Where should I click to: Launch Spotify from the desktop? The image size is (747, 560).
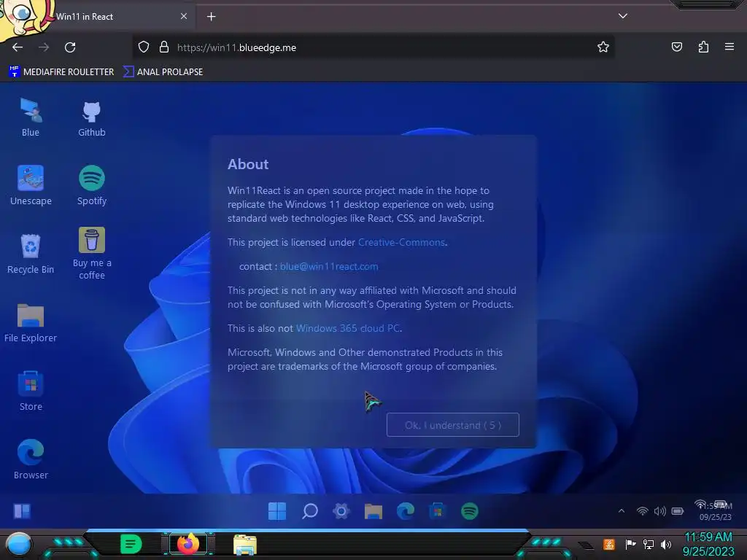91,185
